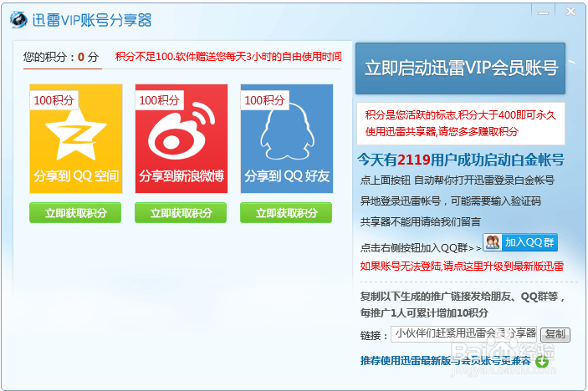Close the sharer window
The image size is (588, 391).
point(570,12)
